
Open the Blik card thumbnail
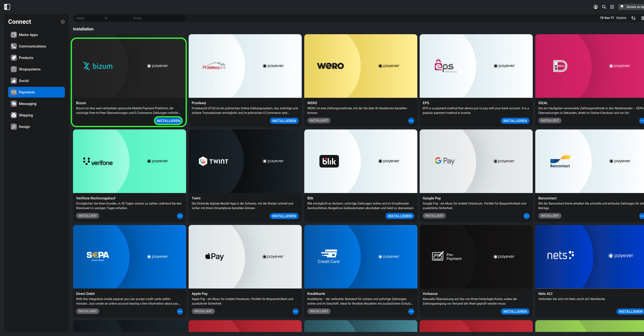(361, 161)
